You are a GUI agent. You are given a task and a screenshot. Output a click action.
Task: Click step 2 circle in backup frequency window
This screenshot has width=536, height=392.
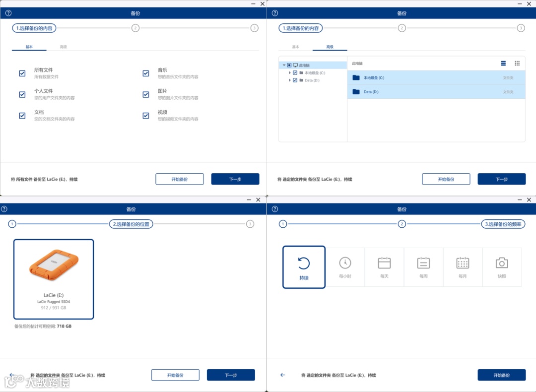coord(402,224)
